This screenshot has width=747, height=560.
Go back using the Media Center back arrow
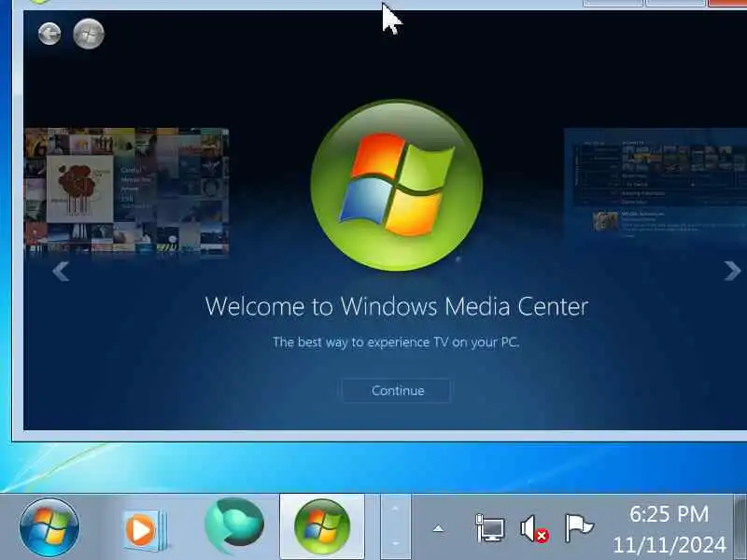point(49,34)
